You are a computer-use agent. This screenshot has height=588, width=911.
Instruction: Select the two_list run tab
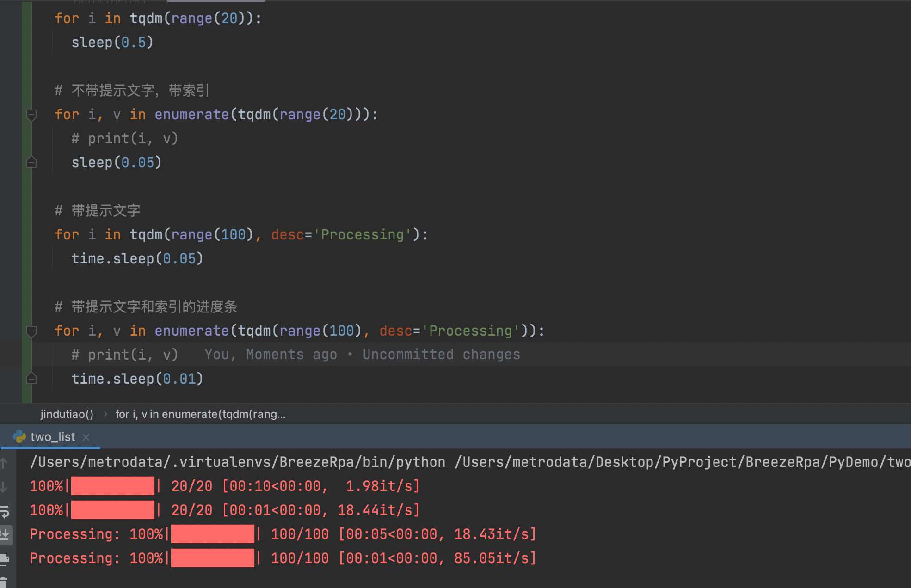pos(52,437)
